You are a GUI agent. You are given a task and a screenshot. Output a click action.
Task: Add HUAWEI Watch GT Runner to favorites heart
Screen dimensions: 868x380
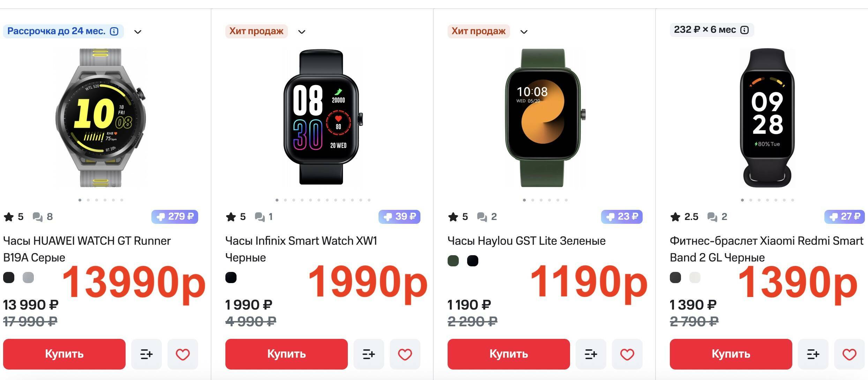coord(182,354)
